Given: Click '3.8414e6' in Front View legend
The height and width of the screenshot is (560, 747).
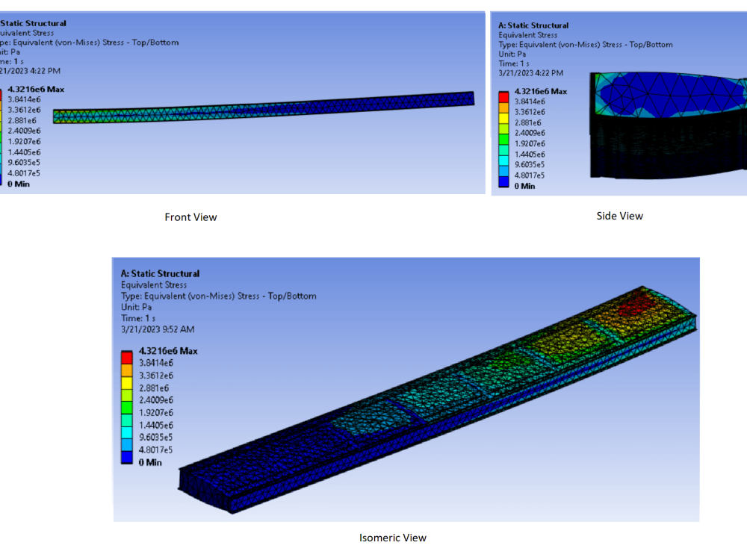Looking at the screenshot, I should click(x=24, y=99).
